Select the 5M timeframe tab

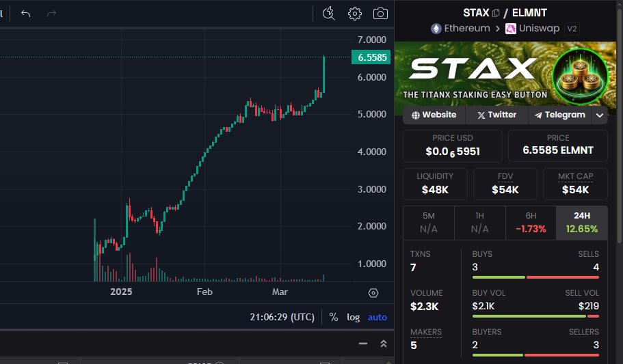pos(429,223)
